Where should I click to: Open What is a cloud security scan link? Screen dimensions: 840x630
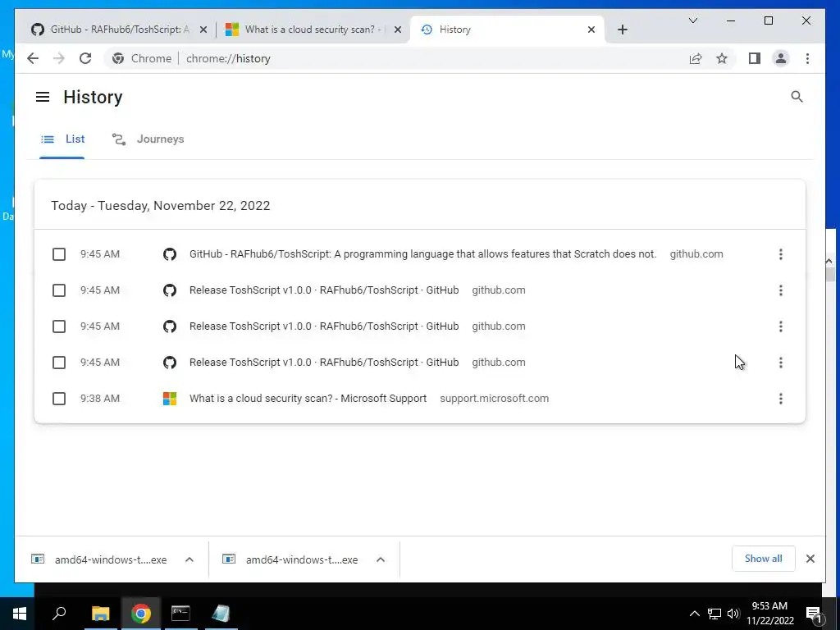tap(308, 399)
